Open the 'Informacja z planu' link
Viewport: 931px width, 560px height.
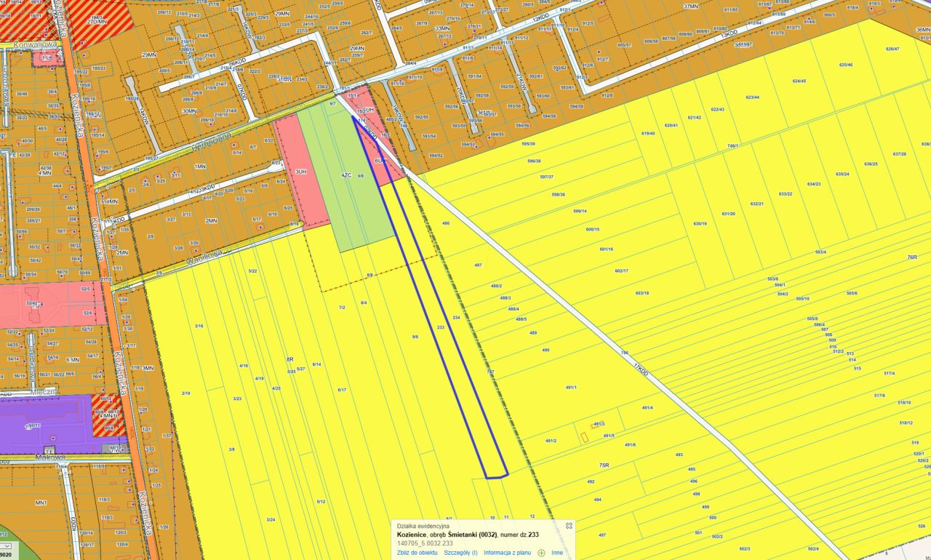508,553
